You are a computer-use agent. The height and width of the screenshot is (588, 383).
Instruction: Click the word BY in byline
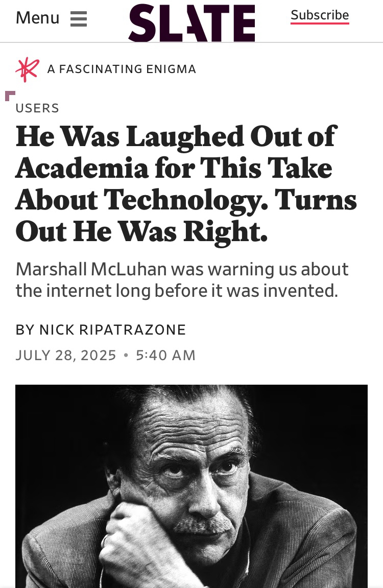[25, 330]
